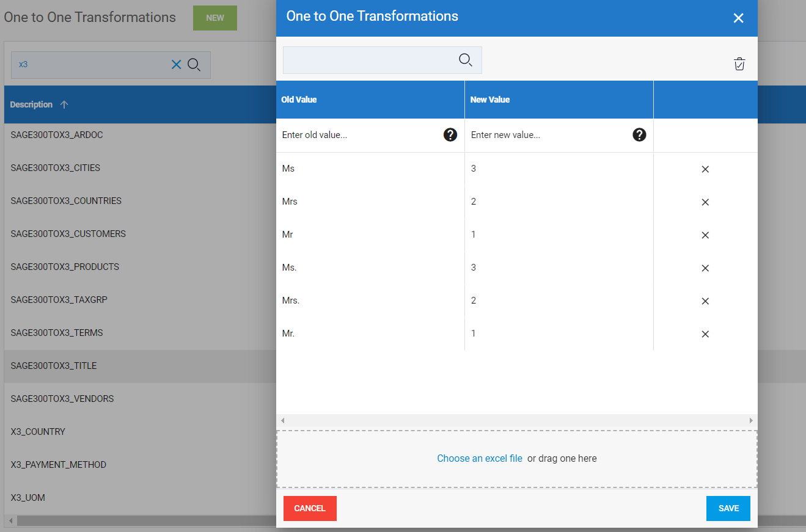Open help icon beside Enter new value
This screenshot has height=532, width=806.
(x=639, y=135)
